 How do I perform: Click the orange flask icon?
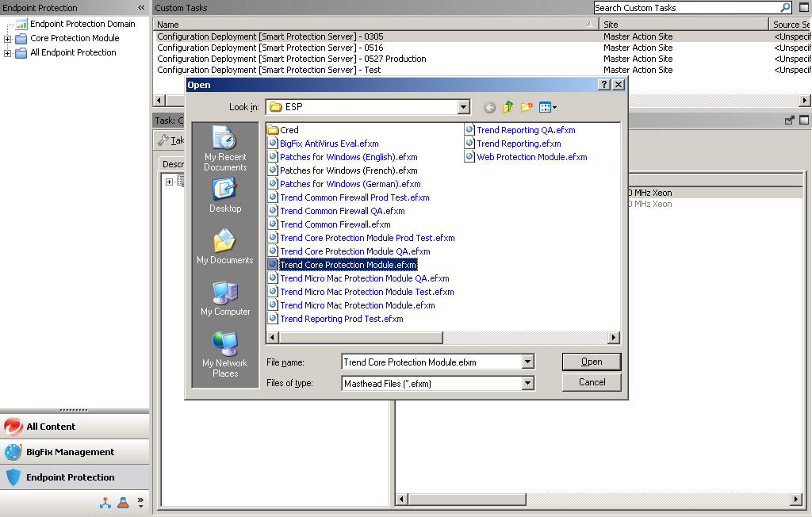point(123,503)
